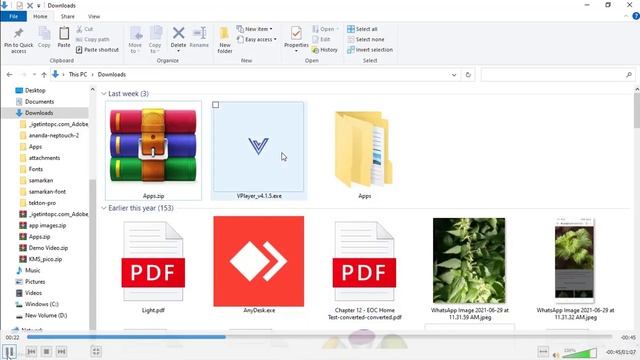The width and height of the screenshot is (640, 360).
Task: Click Paste shortcut
Action: tap(97, 50)
